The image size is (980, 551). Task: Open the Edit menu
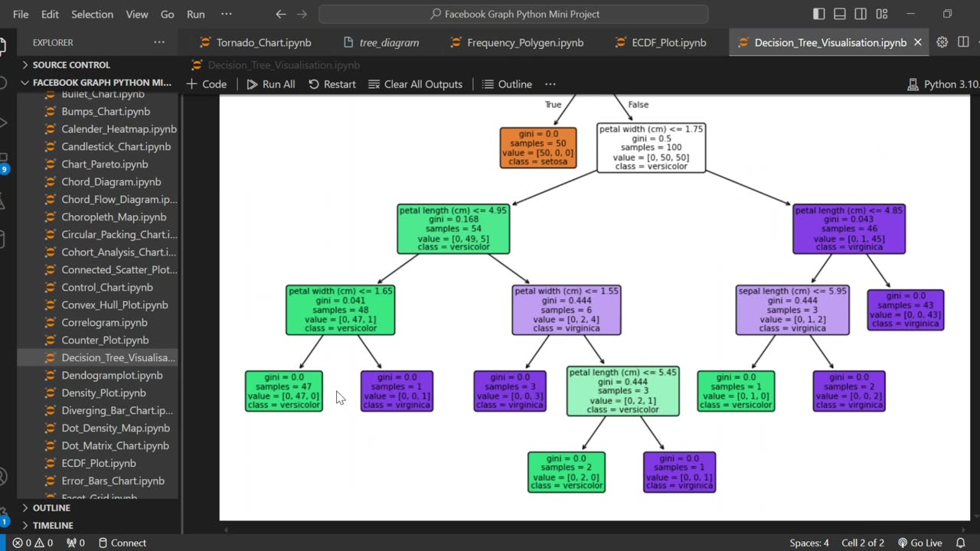click(x=50, y=14)
